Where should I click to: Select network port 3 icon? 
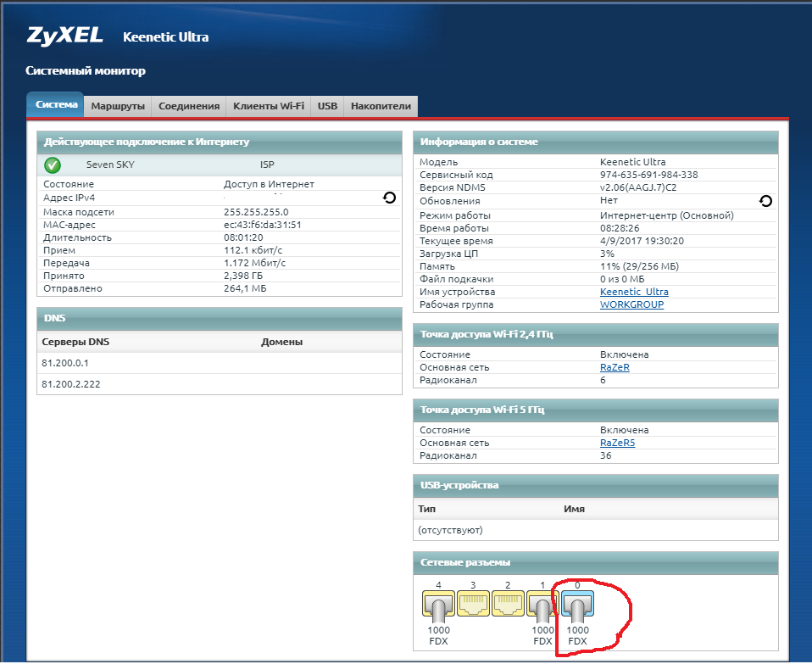(x=473, y=604)
